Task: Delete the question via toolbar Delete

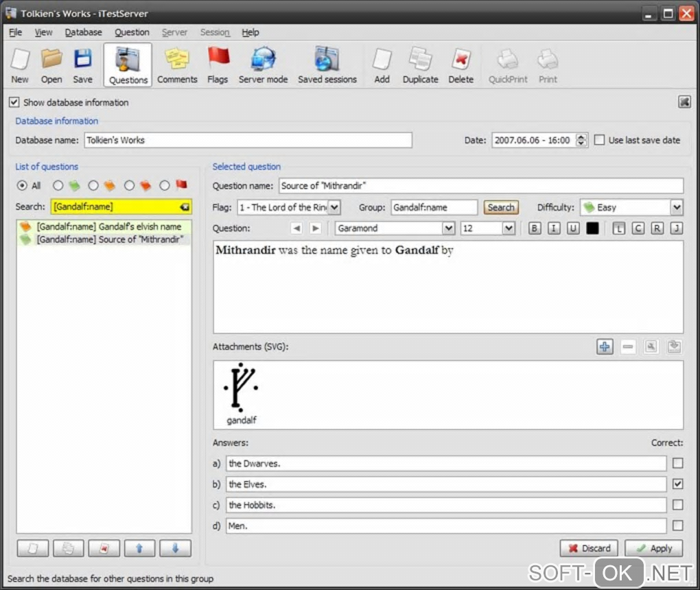Action: click(460, 66)
